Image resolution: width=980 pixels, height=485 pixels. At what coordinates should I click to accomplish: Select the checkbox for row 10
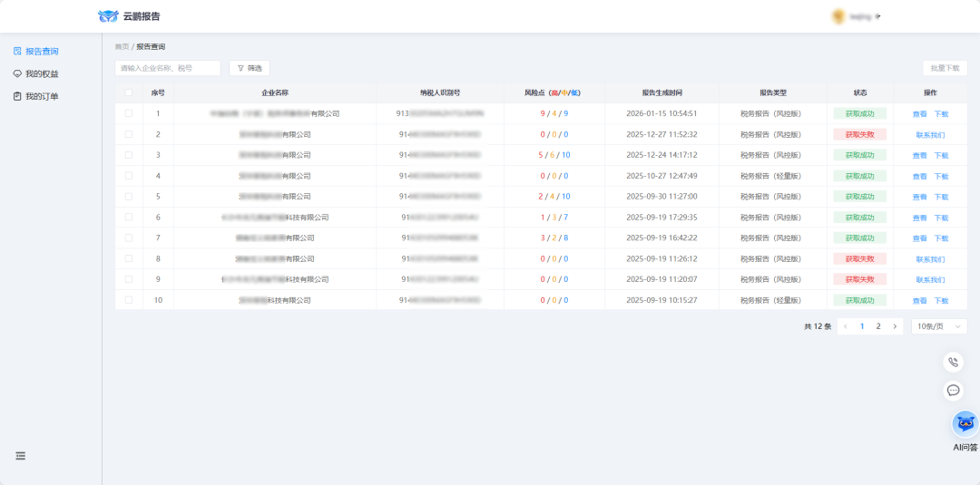[129, 300]
